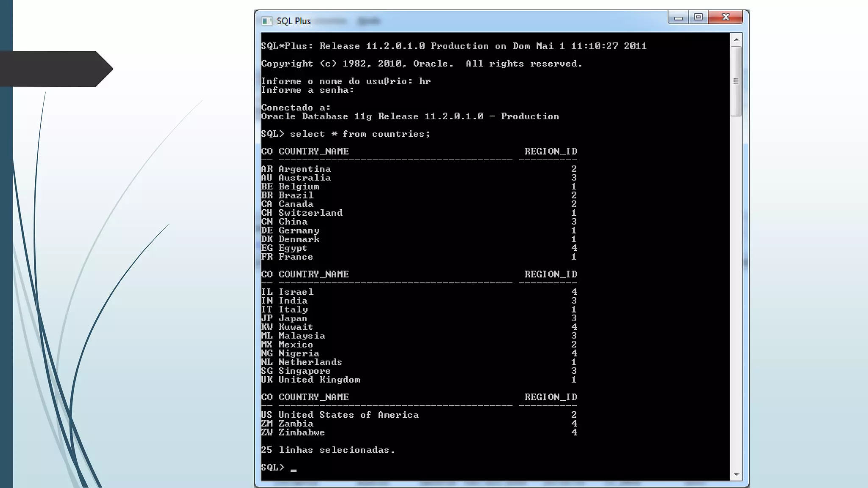
Task: Click the scrollbar down arrow
Action: tap(736, 474)
